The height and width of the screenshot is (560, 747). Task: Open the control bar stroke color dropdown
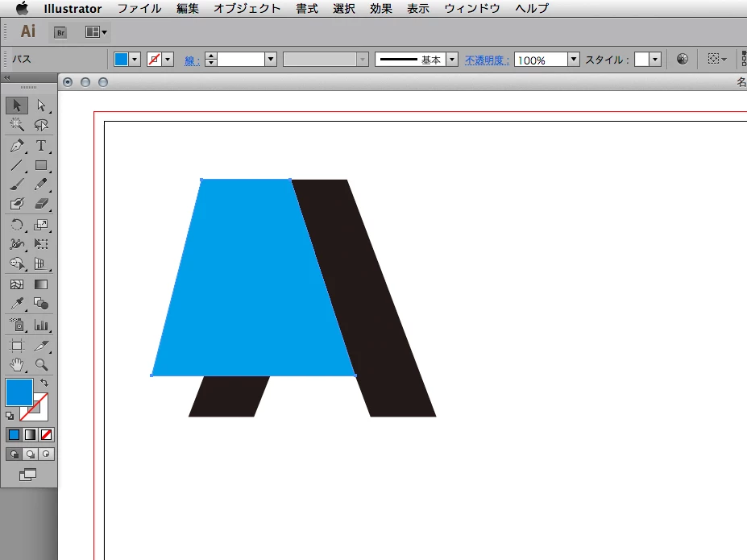168,60
